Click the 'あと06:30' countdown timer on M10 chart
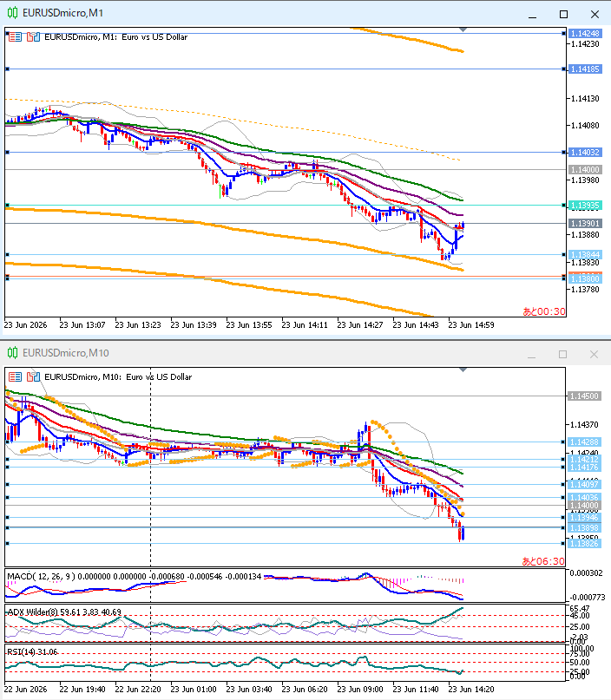This screenshot has width=611, height=700. click(543, 561)
